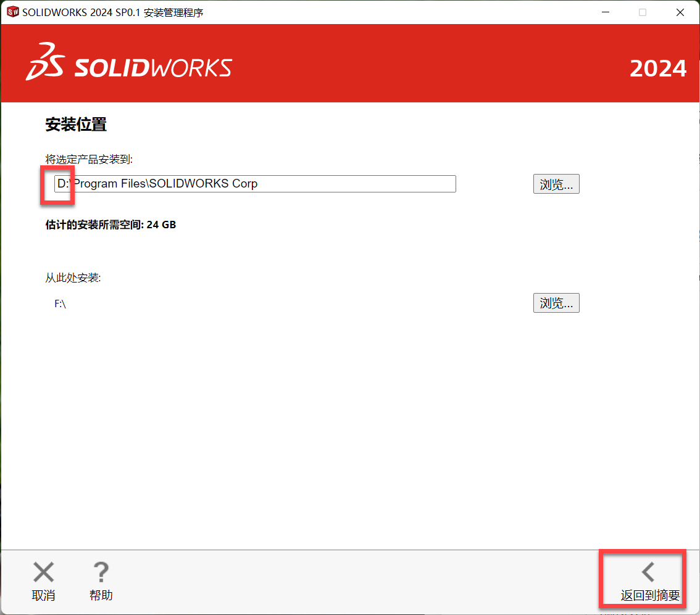Click the 2024 version text in banner
700x615 pixels.
[x=657, y=68]
